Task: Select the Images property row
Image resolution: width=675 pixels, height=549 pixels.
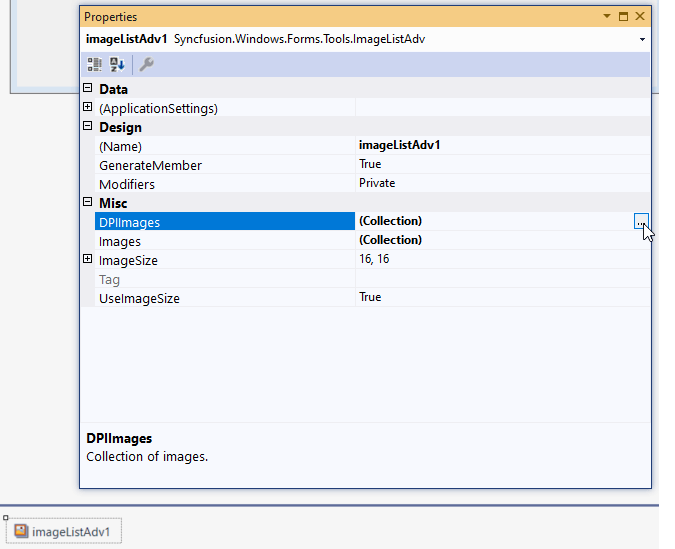Action: 372,240
